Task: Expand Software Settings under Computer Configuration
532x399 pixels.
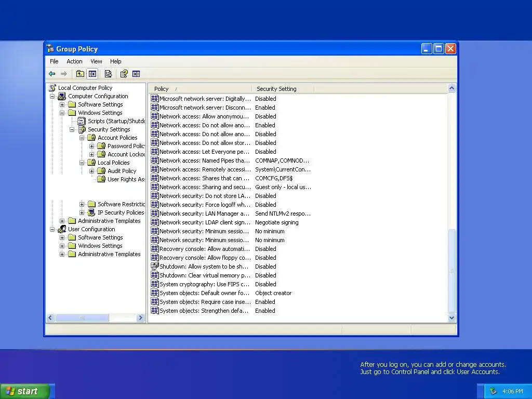Action: 62,104
